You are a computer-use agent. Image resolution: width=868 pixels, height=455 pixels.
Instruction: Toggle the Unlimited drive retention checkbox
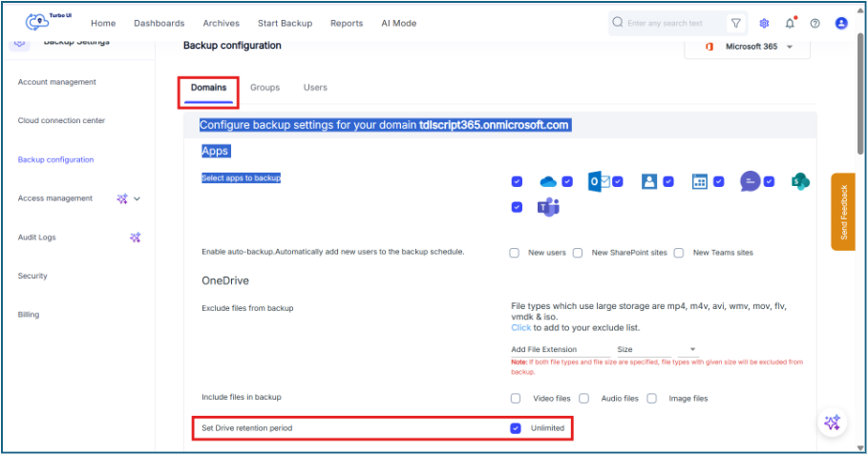pos(516,428)
